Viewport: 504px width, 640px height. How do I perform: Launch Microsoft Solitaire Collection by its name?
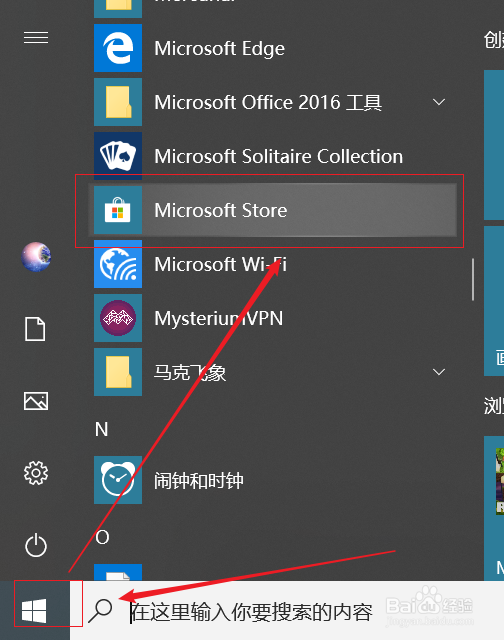click(279, 156)
